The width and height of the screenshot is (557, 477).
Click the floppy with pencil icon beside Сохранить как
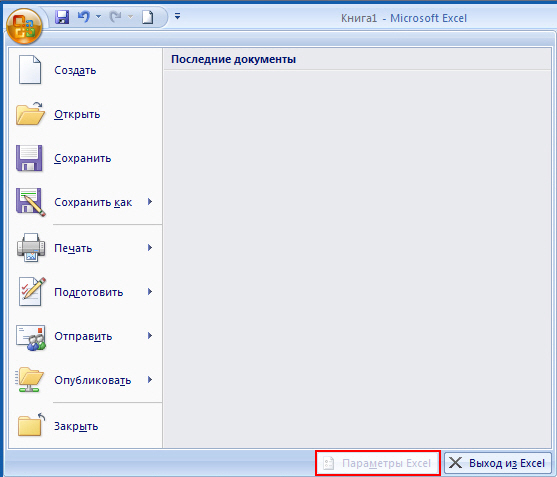(x=31, y=202)
